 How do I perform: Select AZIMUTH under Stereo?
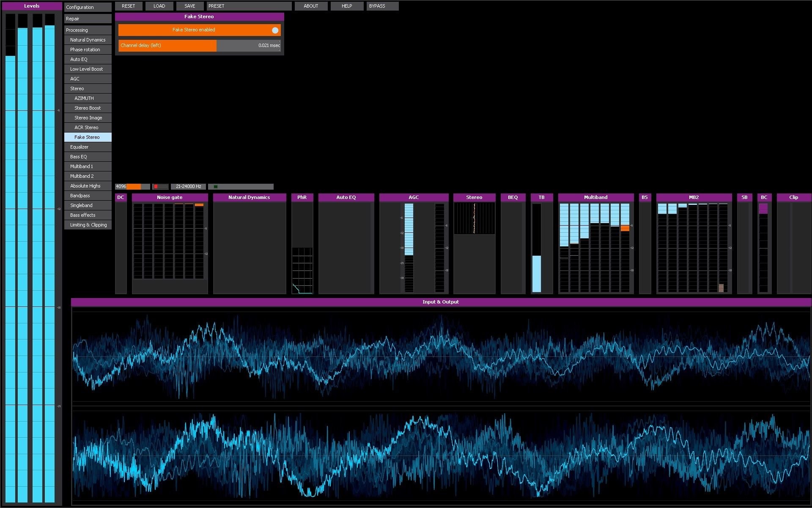(88, 98)
